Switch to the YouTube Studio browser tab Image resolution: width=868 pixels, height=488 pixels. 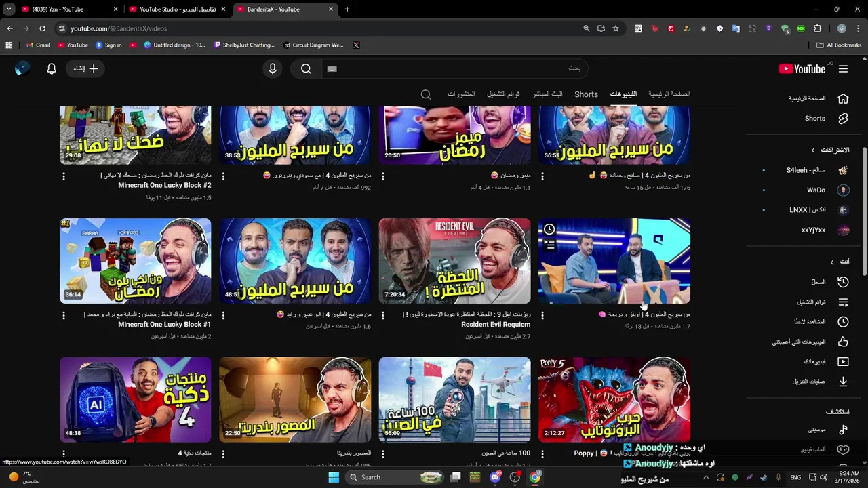pyautogui.click(x=178, y=9)
